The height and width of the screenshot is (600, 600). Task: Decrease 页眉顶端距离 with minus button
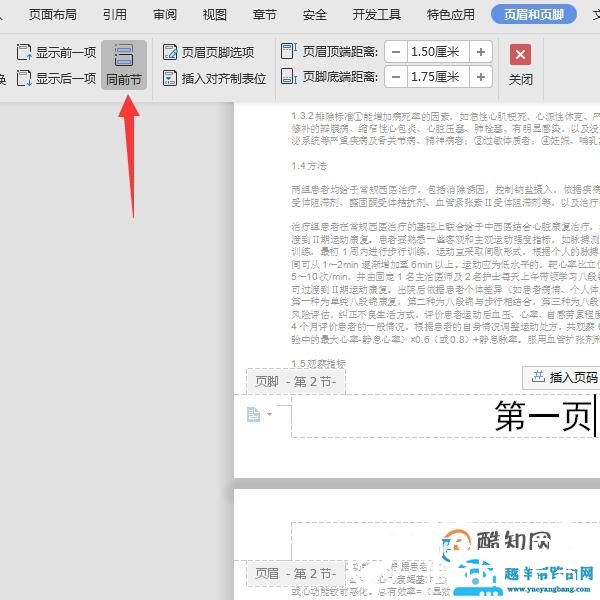396,52
